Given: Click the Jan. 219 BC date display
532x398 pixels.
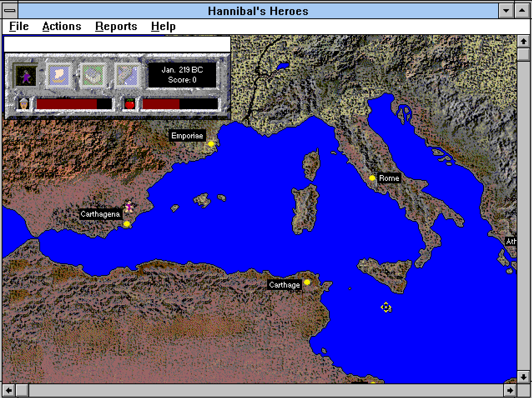Looking at the screenshot, I should point(182,70).
